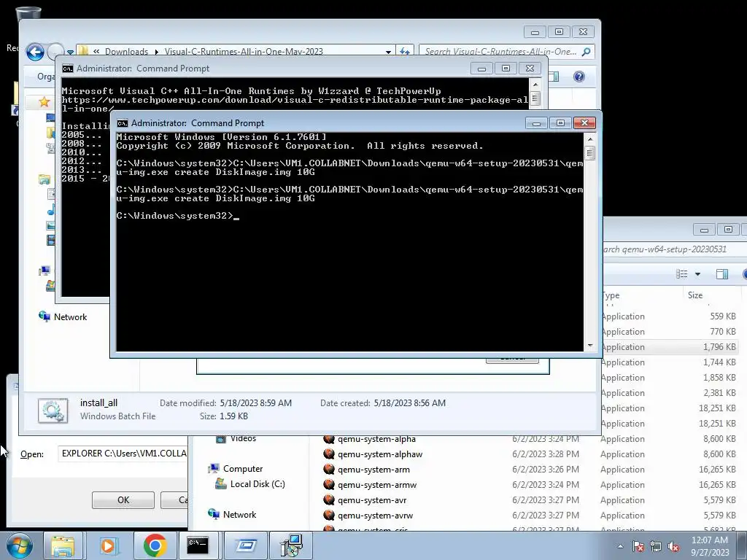747x560 pixels.
Task: Select qemu-system-alpha file
Action: pos(376,439)
